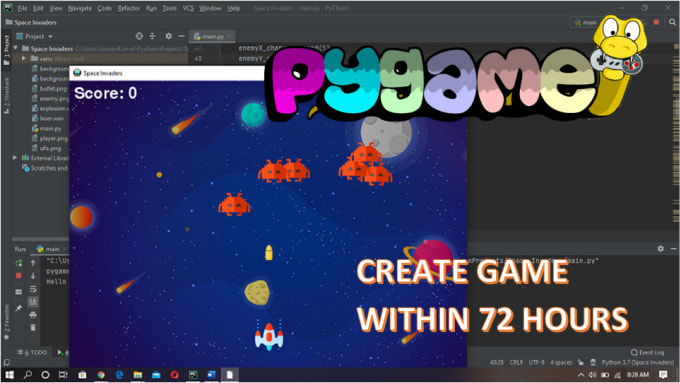Click the red stop icon in run panel
The image size is (680, 383).
click(x=19, y=276)
